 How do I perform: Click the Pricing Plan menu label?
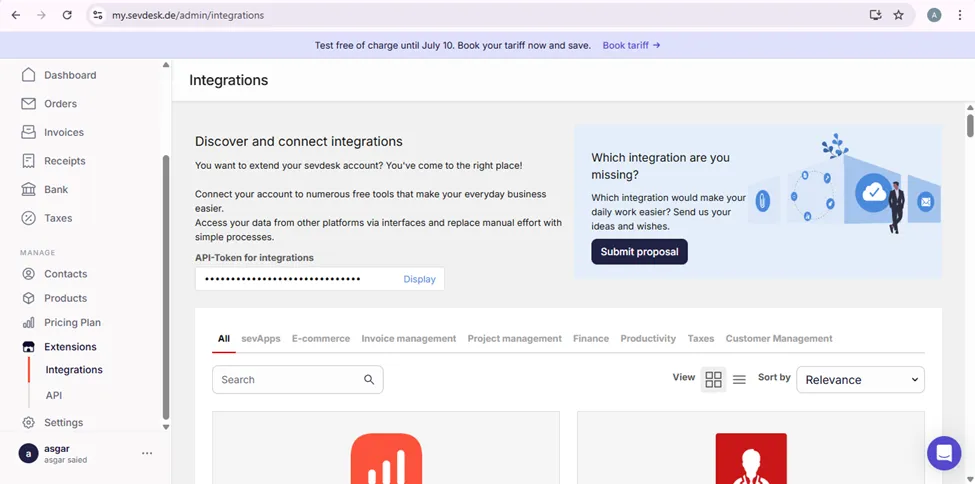coord(72,322)
